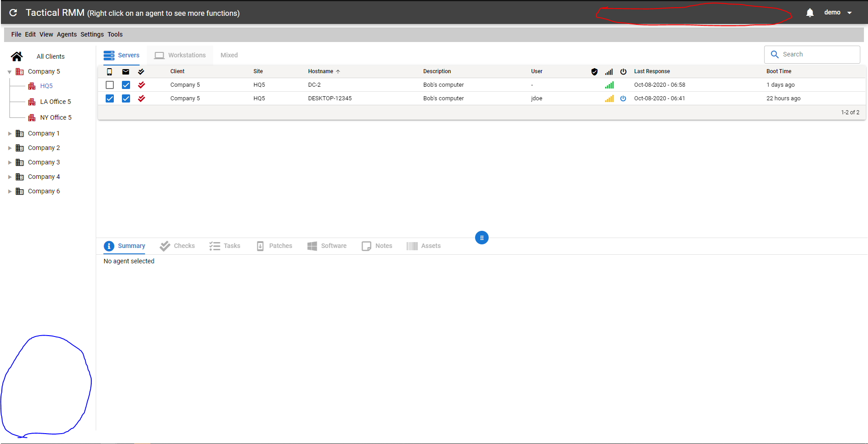The image size is (868, 444).
Task: Sort by the Description column header
Action: [x=437, y=71]
